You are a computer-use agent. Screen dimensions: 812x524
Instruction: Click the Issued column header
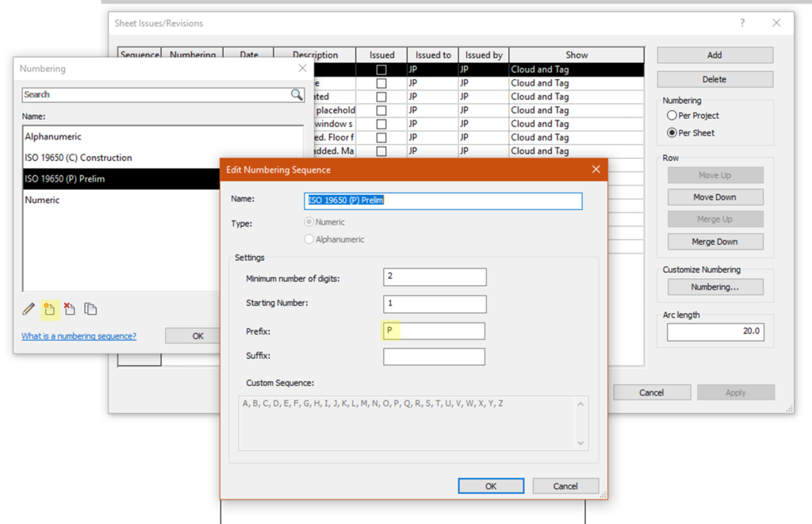[381, 55]
